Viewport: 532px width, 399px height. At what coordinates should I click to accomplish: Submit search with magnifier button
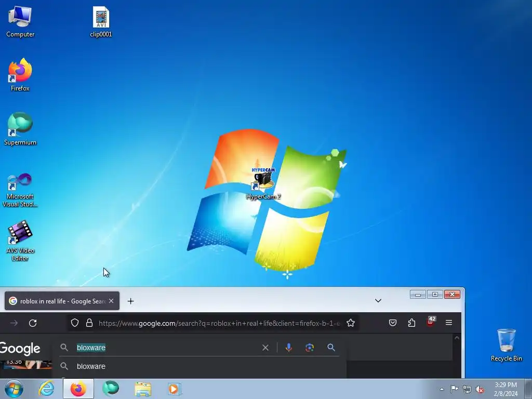coord(331,348)
